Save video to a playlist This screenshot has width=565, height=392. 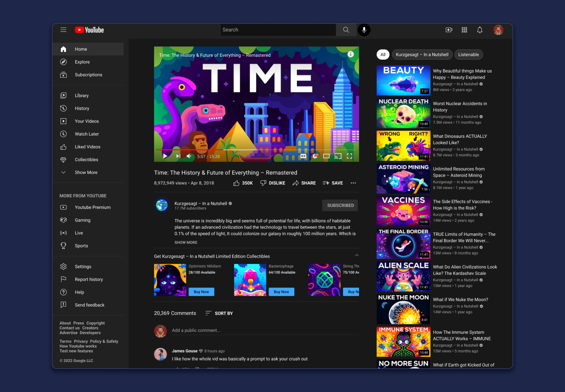pyautogui.click(x=333, y=183)
